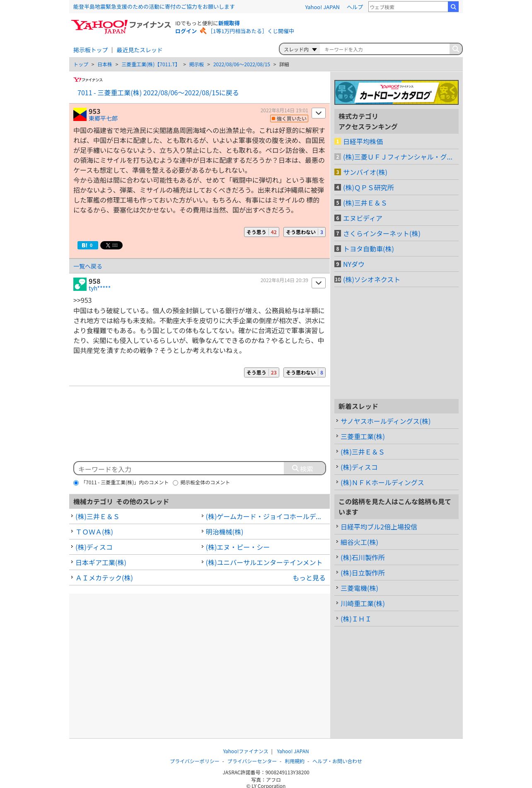Screen dimensions: 532x788
Task: Go to トップ breadcrumb
Action: coord(81,65)
